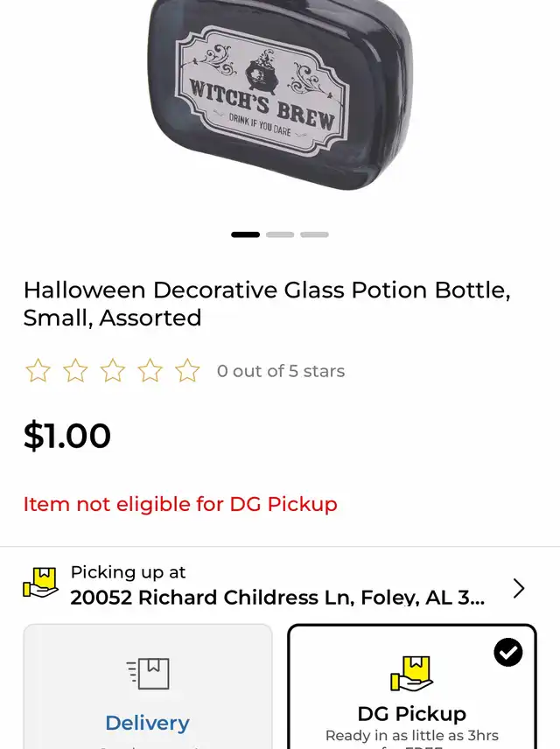Select the DG Pickup option card
The width and height of the screenshot is (560, 749).
coord(411,700)
